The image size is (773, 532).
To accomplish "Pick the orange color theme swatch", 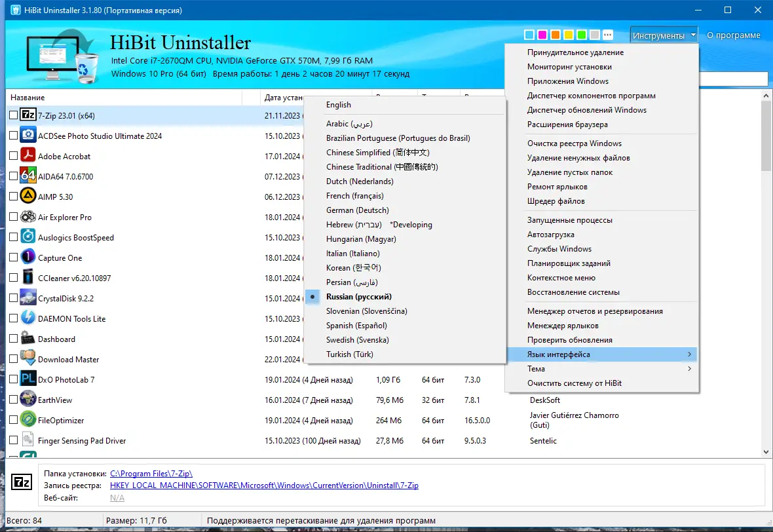I will (x=555, y=35).
